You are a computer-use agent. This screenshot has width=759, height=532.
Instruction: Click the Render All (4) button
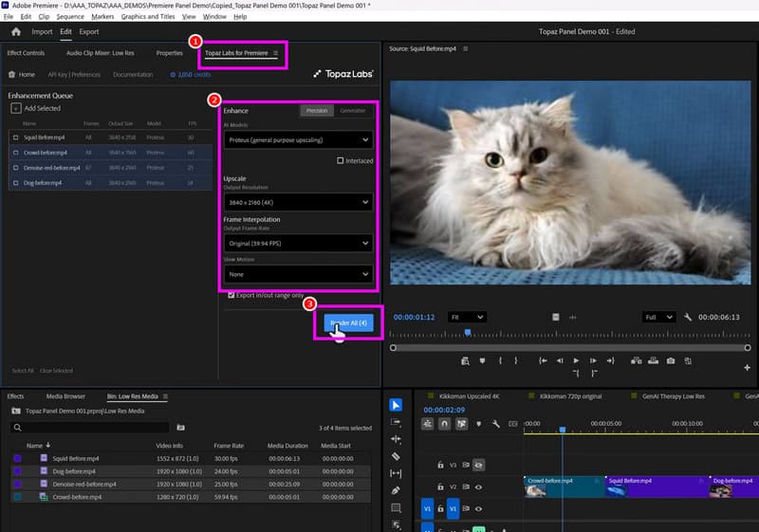tap(348, 322)
